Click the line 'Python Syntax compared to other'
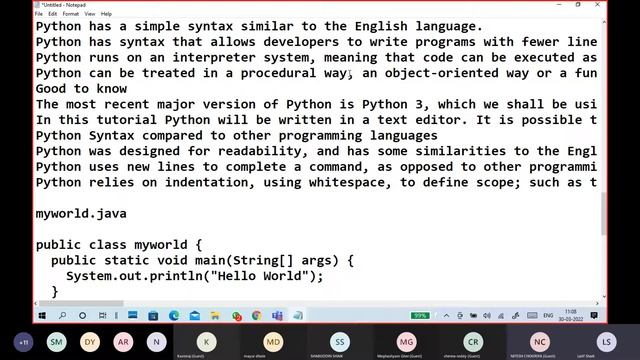 pyautogui.click(x=237, y=136)
